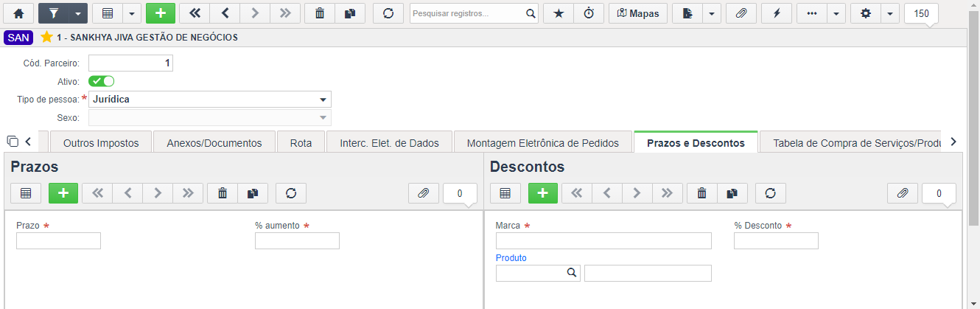Open the settings gear button
980x309 pixels.
coord(866,13)
